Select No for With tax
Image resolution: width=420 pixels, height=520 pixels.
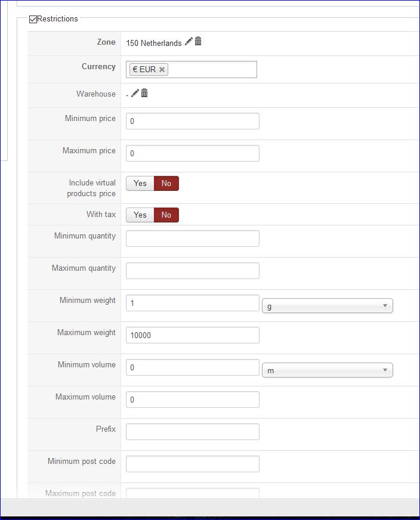(166, 215)
